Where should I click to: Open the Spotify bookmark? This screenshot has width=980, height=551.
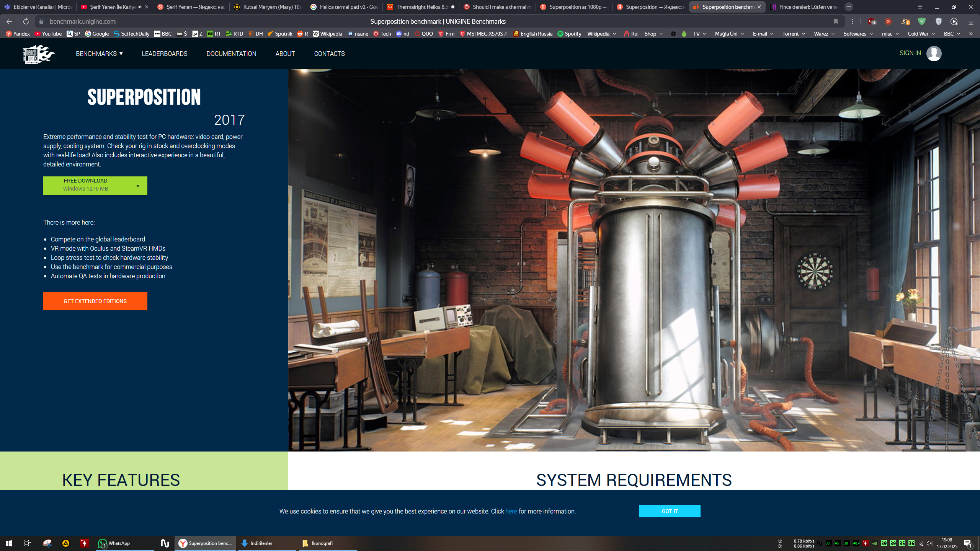click(569, 34)
